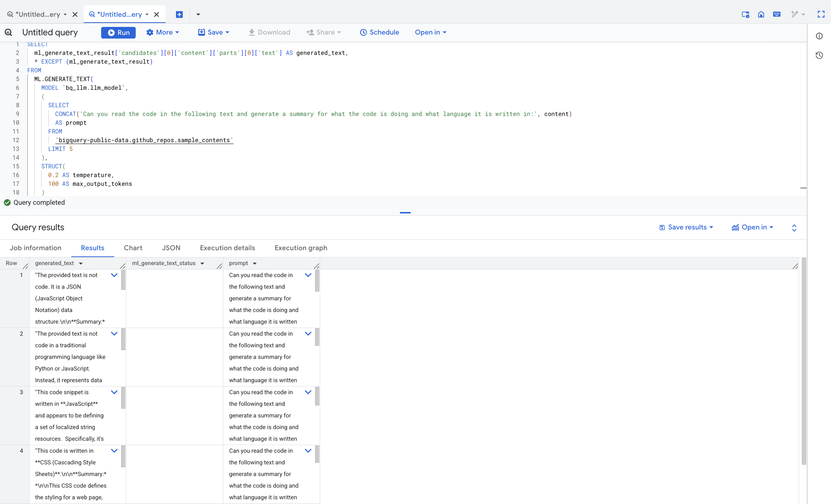Expand prompt cell in row 3
Screen dimensions: 831x504
[308, 392]
